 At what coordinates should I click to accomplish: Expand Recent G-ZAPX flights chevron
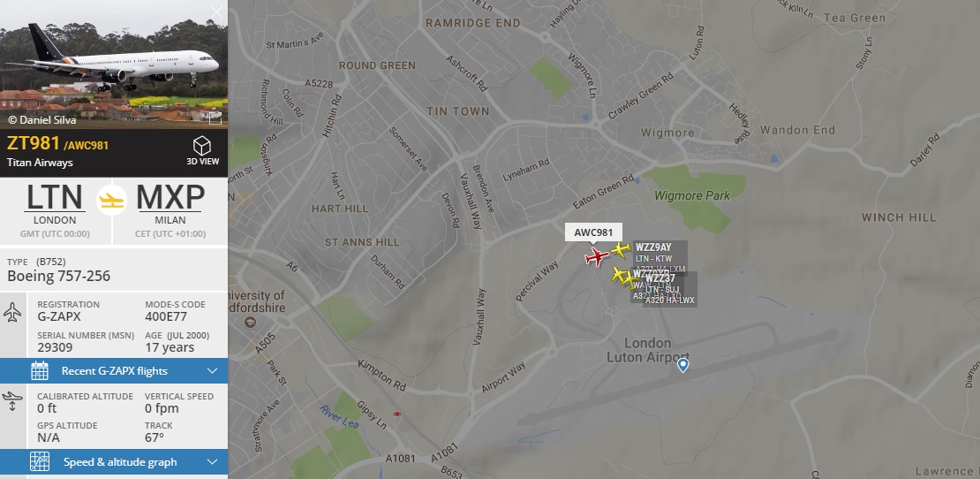pyautogui.click(x=212, y=371)
